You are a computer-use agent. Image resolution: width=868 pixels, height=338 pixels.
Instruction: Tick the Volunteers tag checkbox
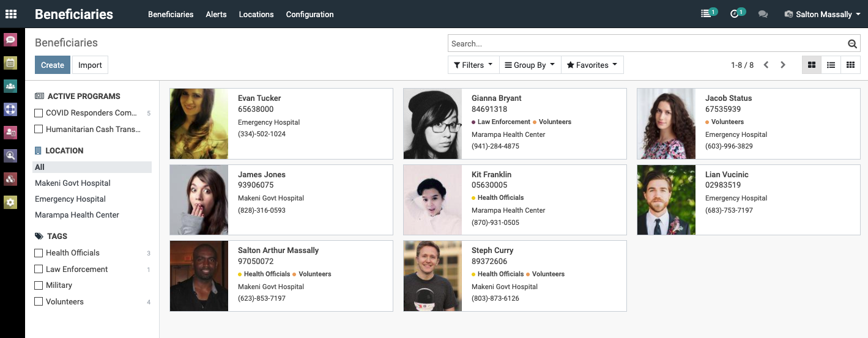[x=39, y=302]
